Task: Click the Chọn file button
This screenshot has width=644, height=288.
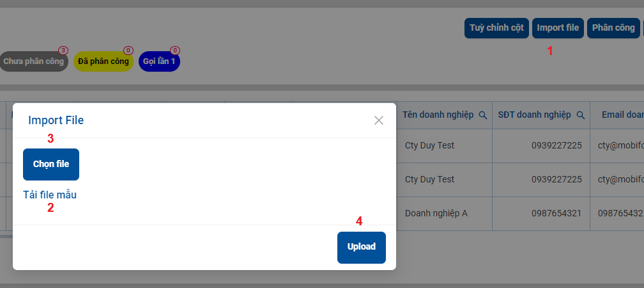Action: (51, 164)
